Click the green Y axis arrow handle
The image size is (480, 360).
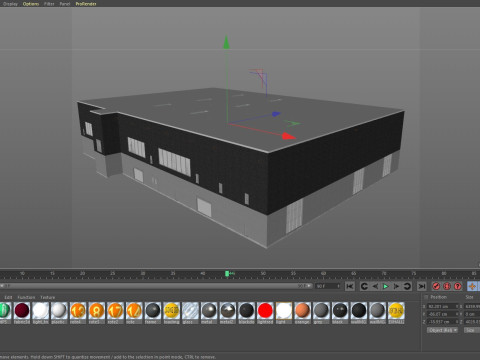(226, 43)
